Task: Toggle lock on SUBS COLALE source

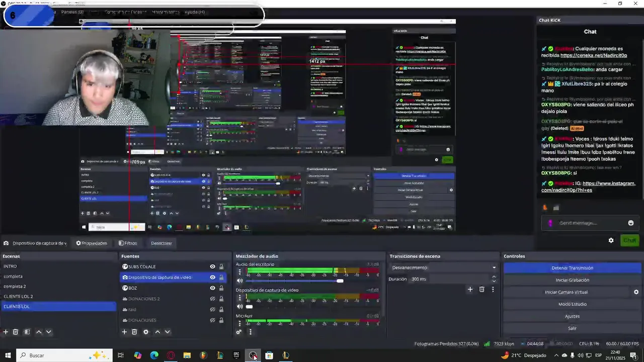Action: pos(221,267)
